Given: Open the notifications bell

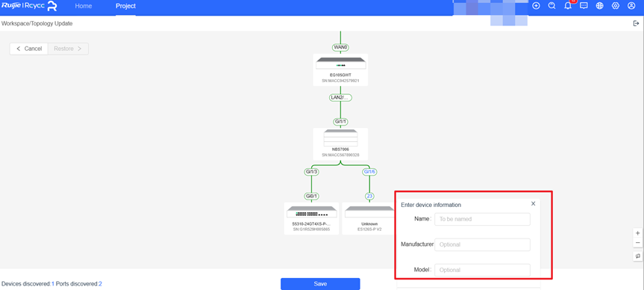Looking at the screenshot, I should (568, 6).
